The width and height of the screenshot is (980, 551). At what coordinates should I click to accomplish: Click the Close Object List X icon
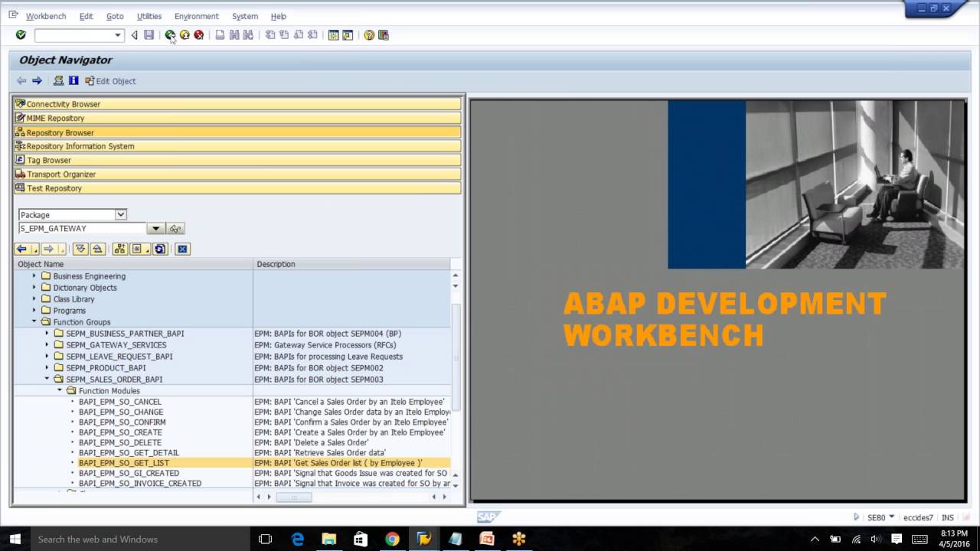pyautogui.click(x=182, y=249)
